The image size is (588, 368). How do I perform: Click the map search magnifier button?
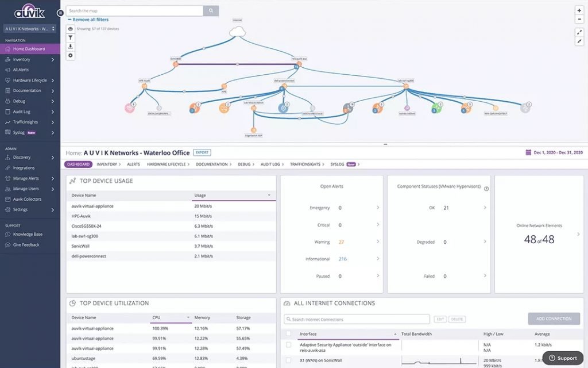point(211,11)
